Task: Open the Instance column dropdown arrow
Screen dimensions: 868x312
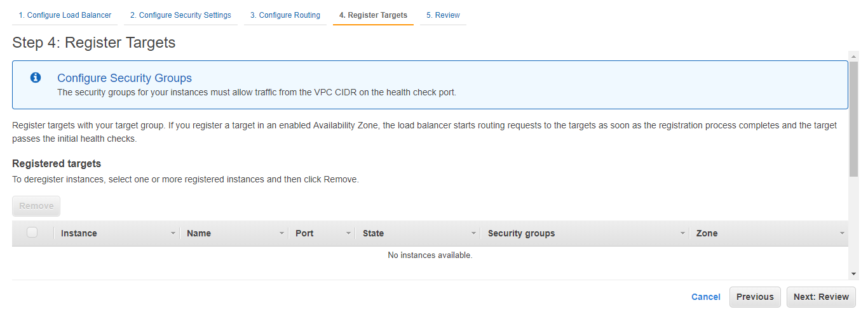Action: coord(173,234)
